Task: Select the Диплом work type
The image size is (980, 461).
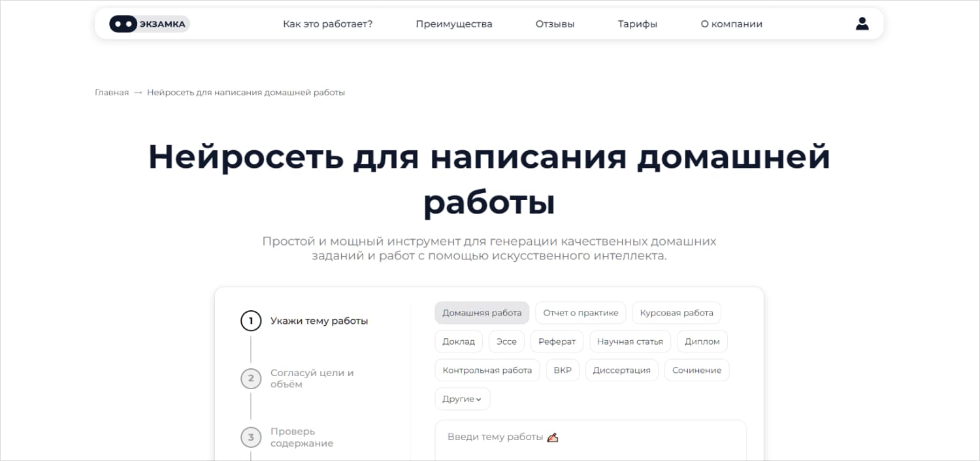Action: pyautogui.click(x=702, y=342)
